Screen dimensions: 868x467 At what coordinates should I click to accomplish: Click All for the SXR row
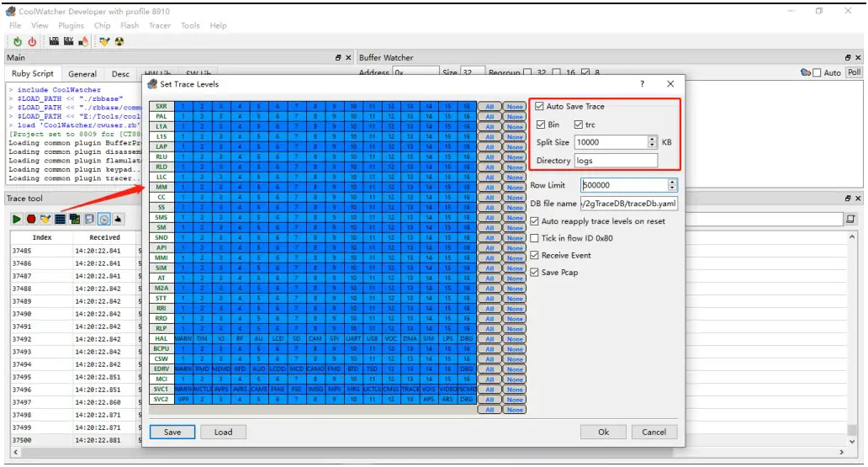pos(490,107)
